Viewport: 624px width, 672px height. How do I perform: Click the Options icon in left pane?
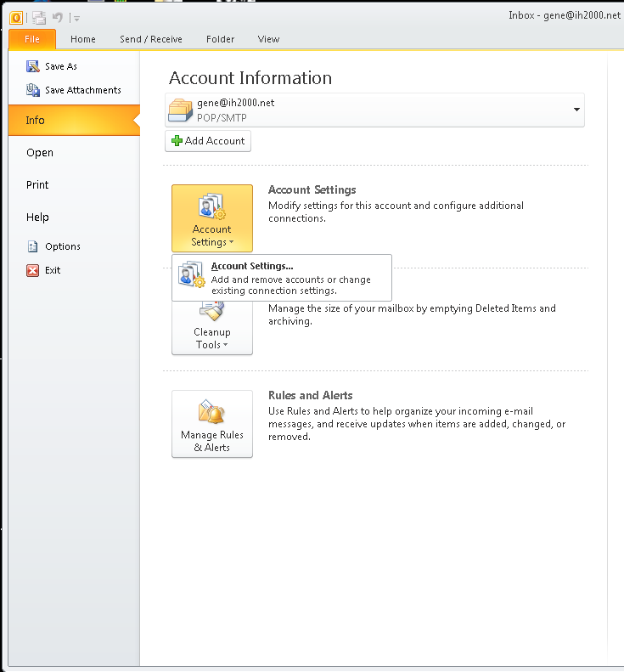[x=32, y=246]
